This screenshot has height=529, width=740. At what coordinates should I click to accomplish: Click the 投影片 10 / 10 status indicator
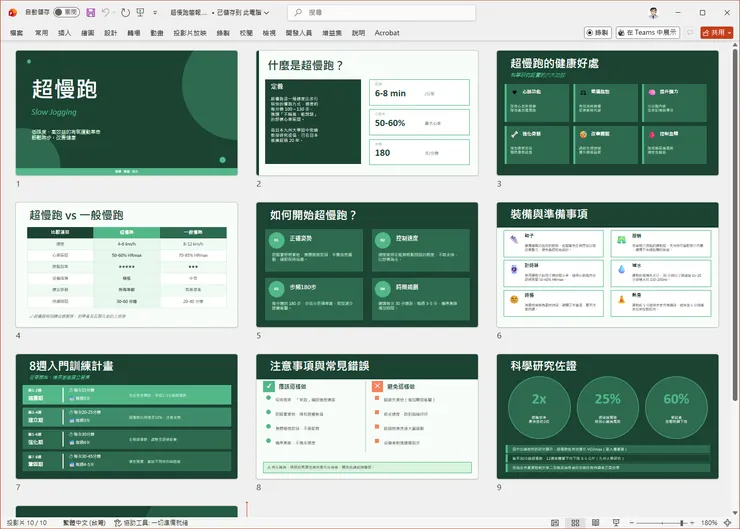point(27,523)
